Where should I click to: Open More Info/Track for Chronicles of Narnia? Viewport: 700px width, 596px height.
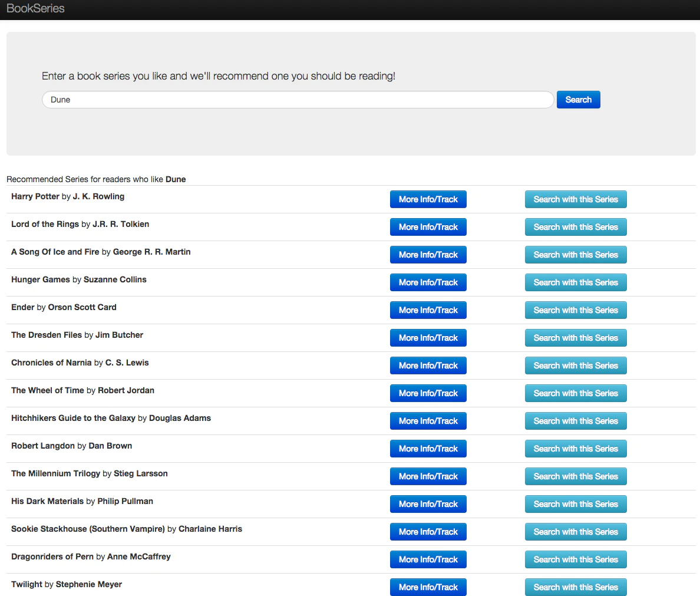[428, 365]
